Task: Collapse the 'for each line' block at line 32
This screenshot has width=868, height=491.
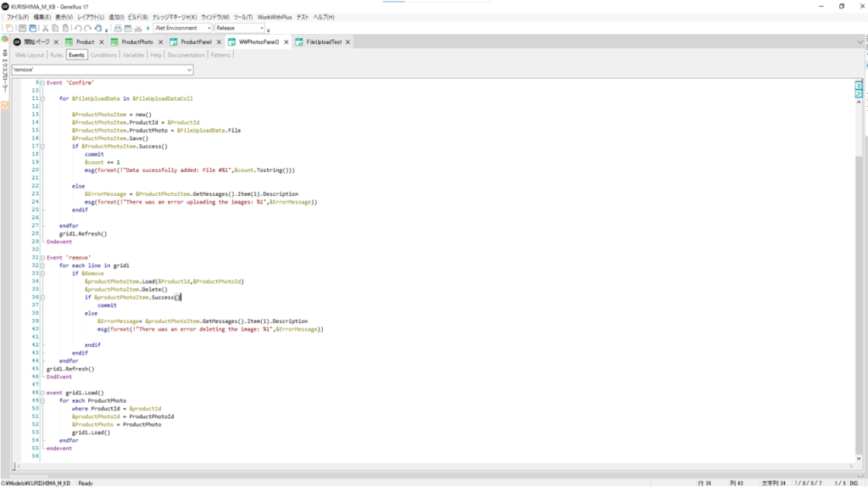Action: click(42, 265)
